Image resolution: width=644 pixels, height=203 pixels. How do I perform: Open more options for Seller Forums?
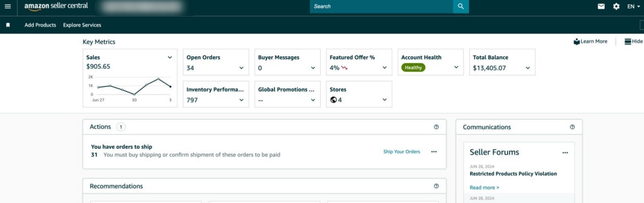565,153
